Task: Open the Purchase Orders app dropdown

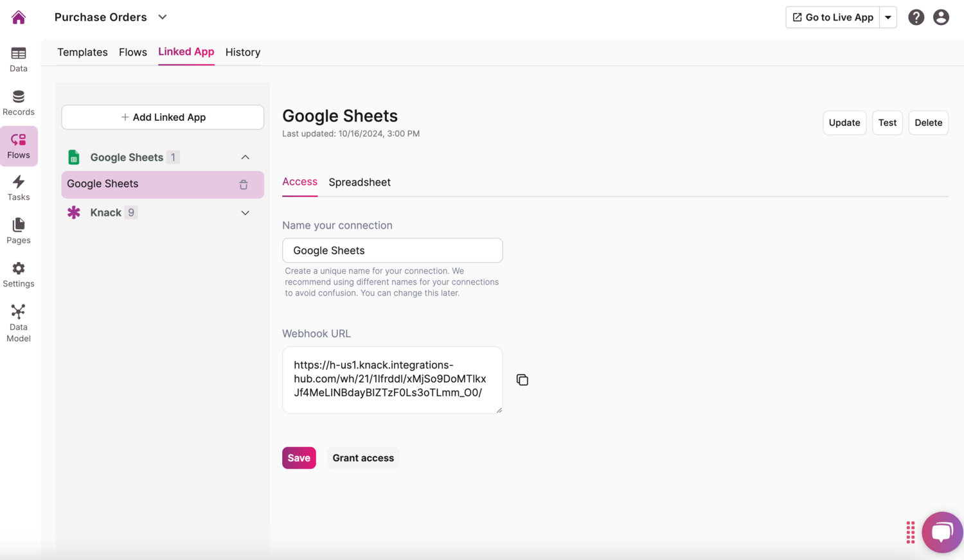Action: click(x=163, y=17)
